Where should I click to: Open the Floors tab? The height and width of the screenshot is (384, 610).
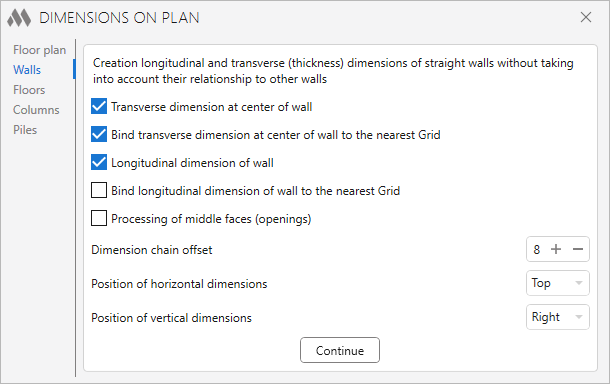(x=29, y=90)
